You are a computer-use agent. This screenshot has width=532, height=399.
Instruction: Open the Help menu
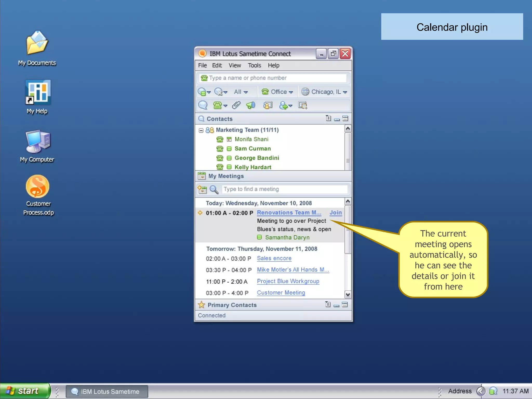tap(274, 65)
